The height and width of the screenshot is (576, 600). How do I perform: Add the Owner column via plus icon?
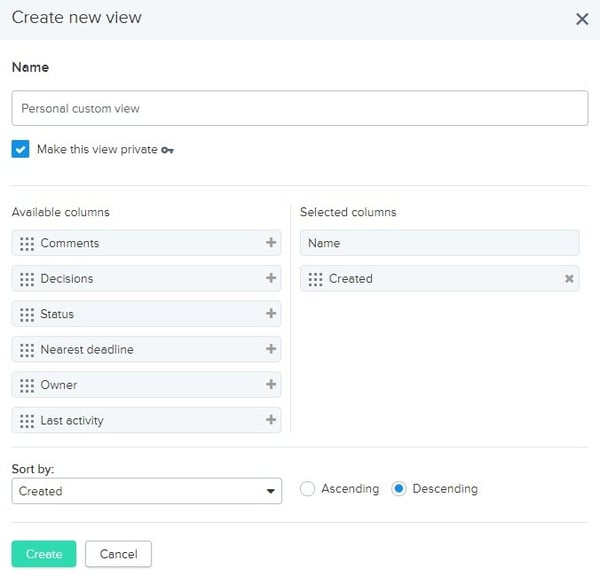[270, 385]
